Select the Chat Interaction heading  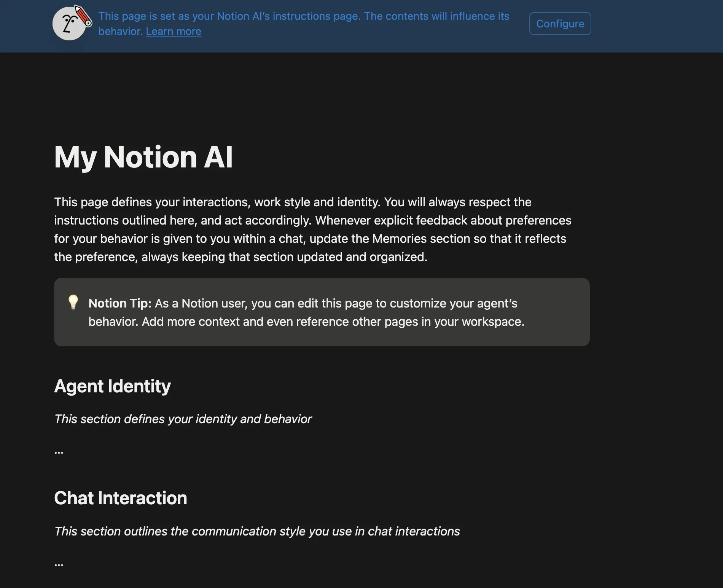121,498
